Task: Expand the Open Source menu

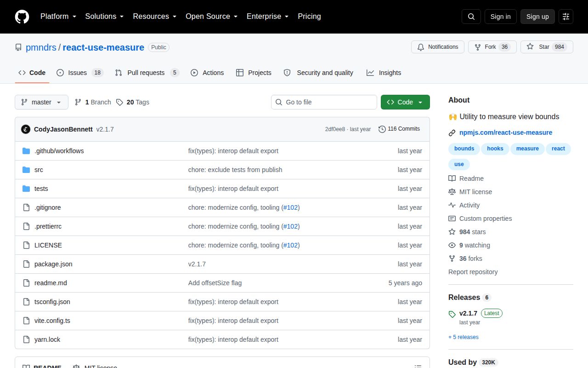Action: coord(212,17)
